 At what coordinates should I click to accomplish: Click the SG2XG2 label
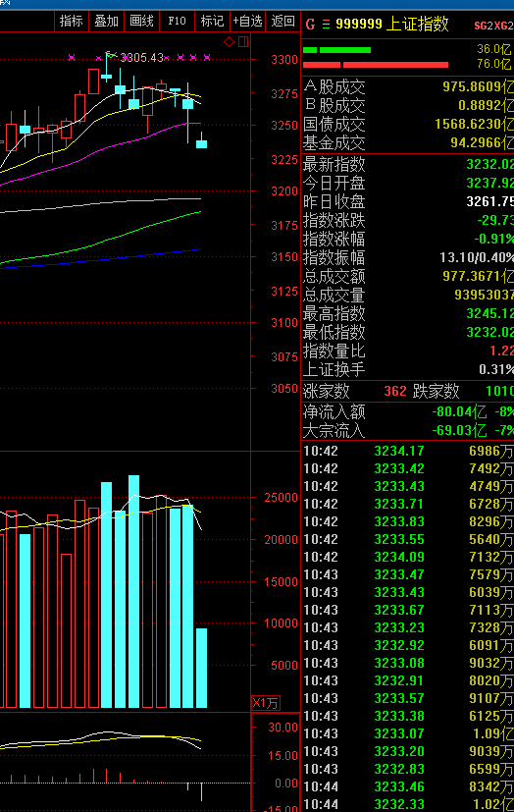(493, 26)
